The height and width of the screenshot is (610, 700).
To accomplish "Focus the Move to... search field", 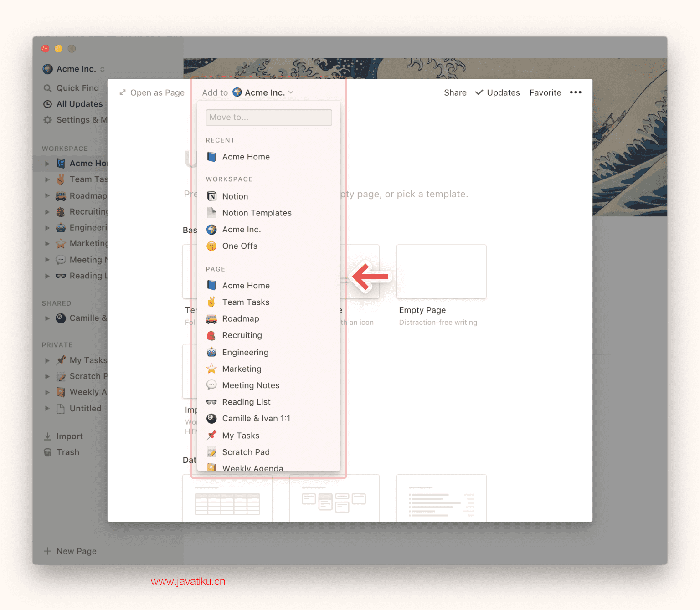I will point(269,118).
